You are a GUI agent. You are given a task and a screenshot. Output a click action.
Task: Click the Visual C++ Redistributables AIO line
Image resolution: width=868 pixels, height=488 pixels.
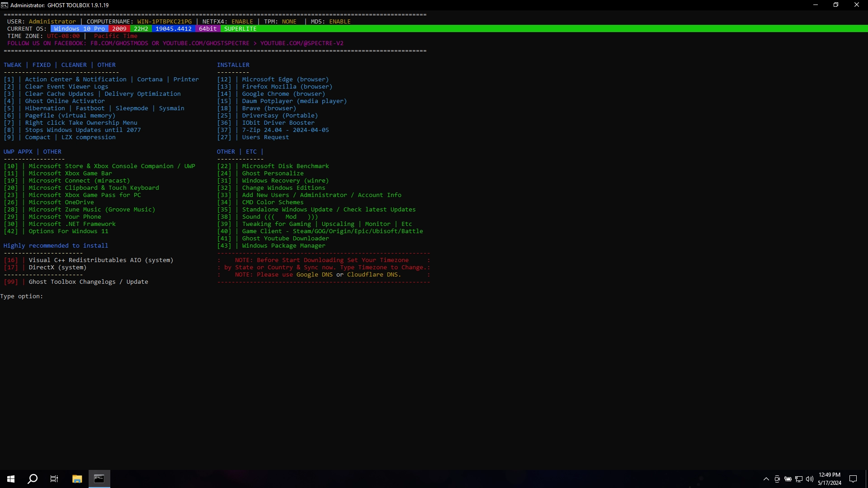pos(101,260)
